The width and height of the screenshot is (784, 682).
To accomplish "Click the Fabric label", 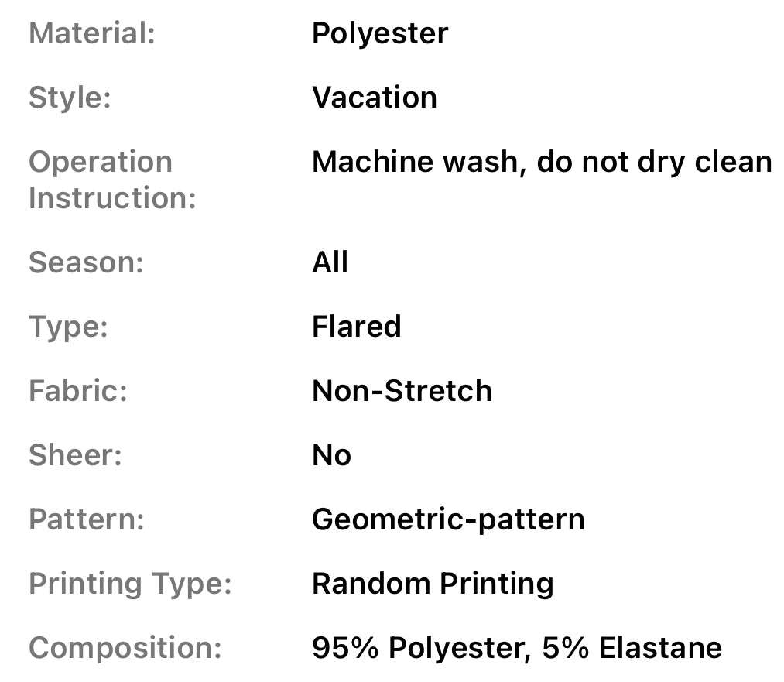I will (x=77, y=391).
